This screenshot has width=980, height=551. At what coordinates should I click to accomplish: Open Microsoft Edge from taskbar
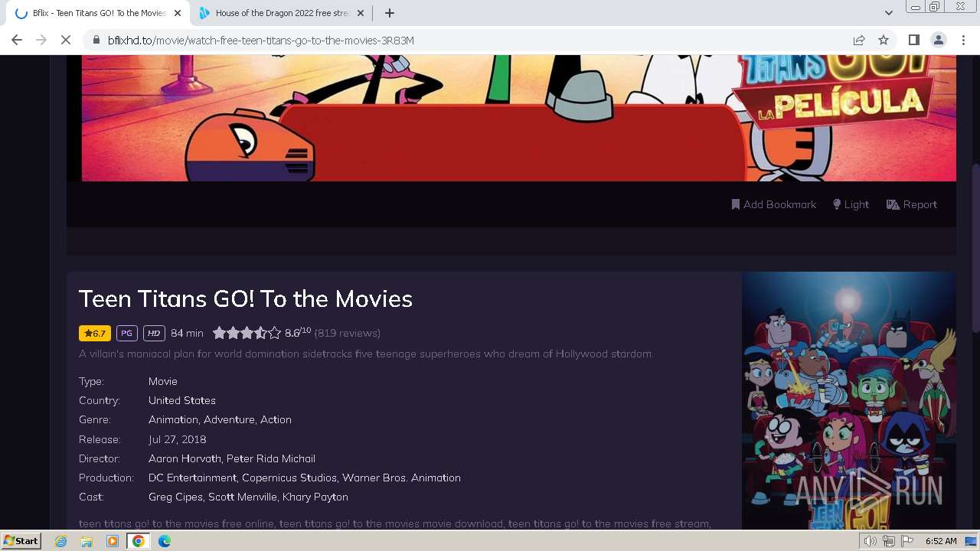[165, 541]
